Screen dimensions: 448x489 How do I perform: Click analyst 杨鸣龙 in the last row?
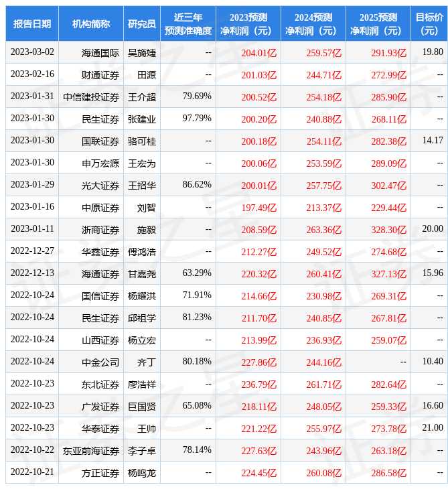pos(142,472)
